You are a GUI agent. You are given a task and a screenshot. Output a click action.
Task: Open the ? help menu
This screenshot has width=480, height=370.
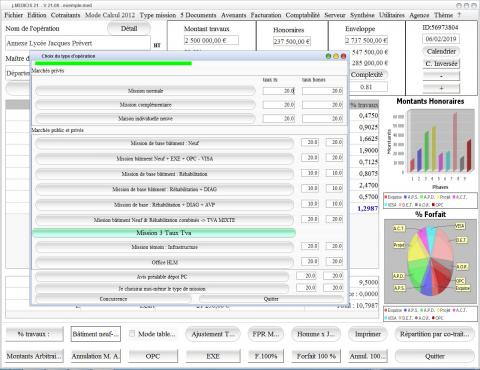459,15
